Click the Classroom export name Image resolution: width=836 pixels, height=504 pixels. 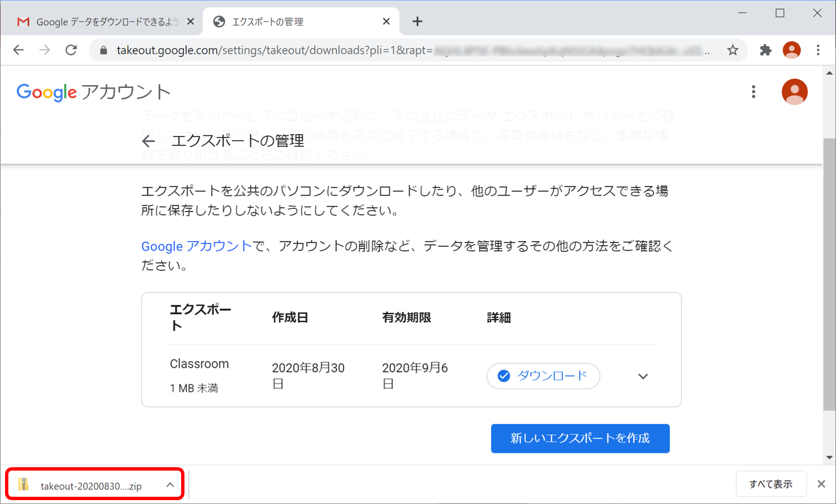coord(200,364)
